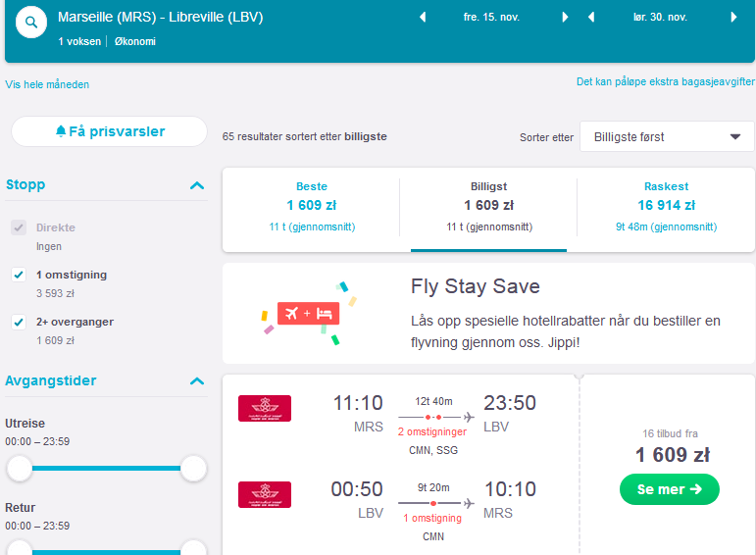This screenshot has height=555, width=756.
Task: Click the Royal Air Maroc return flight logo
Action: point(265,495)
